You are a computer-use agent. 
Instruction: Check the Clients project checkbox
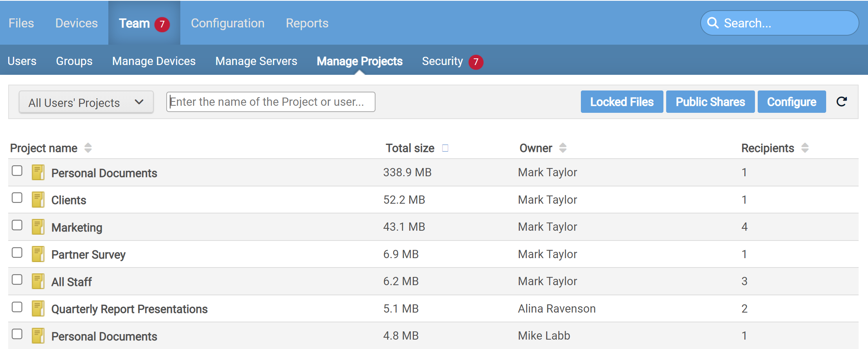(x=17, y=198)
